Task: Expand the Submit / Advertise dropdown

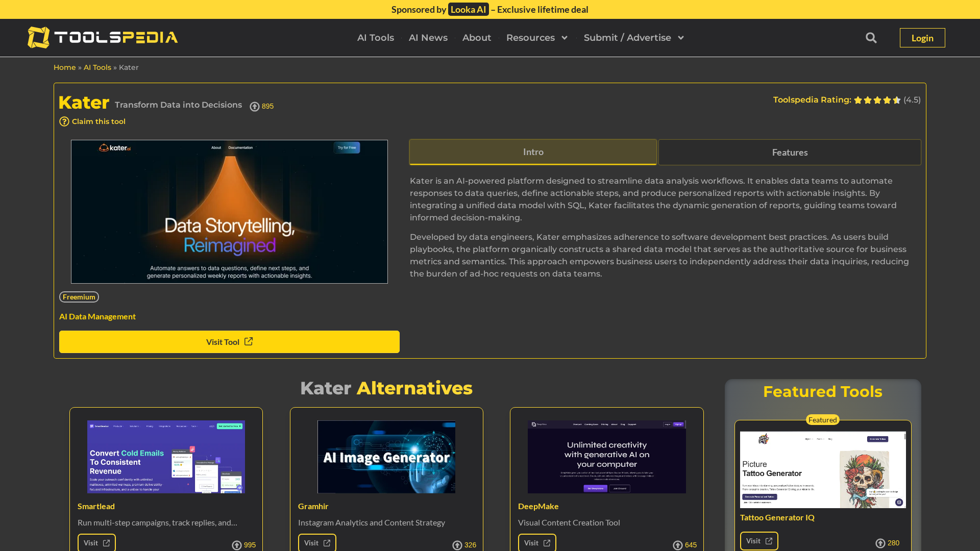Action: 634,38
